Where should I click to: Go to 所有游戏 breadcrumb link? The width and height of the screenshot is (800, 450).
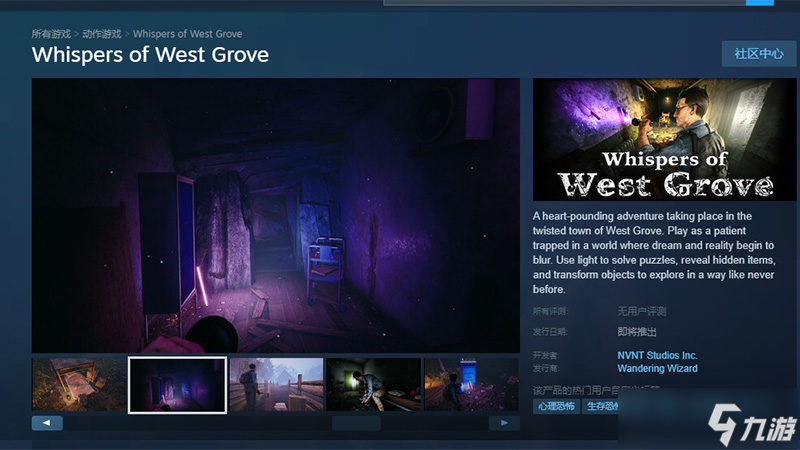click(x=51, y=34)
